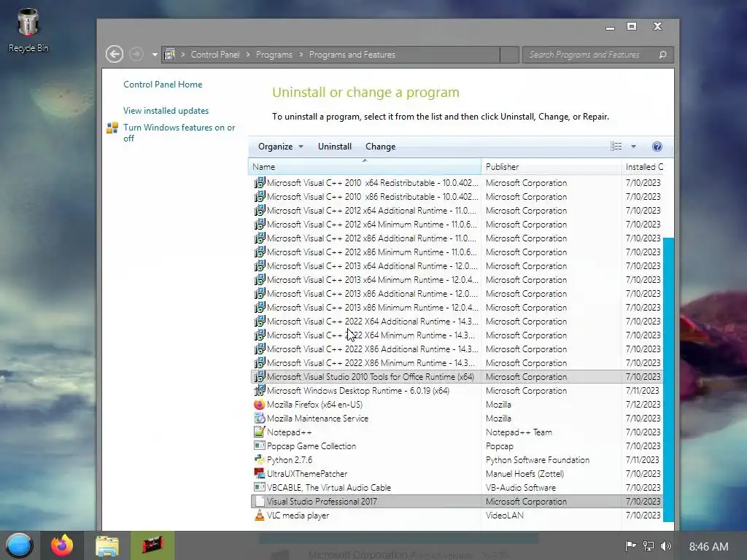Sort by the Publisher column header
The width and height of the screenshot is (747, 560).
551,167
